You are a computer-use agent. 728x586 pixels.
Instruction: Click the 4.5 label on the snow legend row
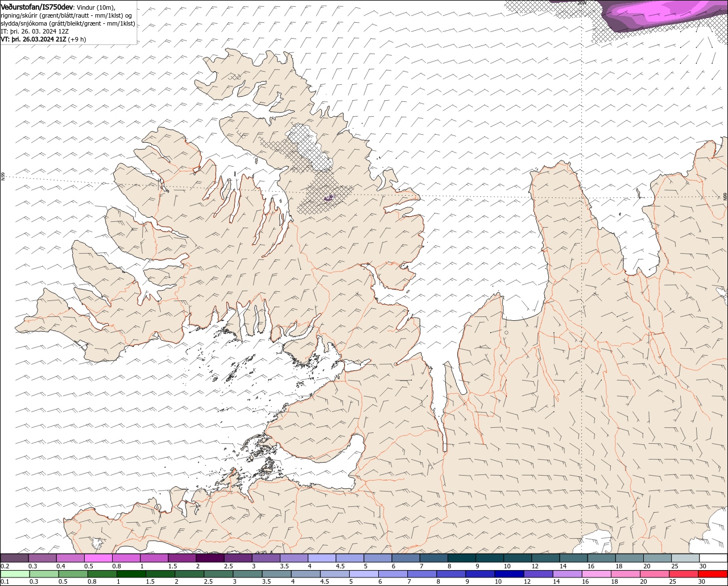(340, 566)
